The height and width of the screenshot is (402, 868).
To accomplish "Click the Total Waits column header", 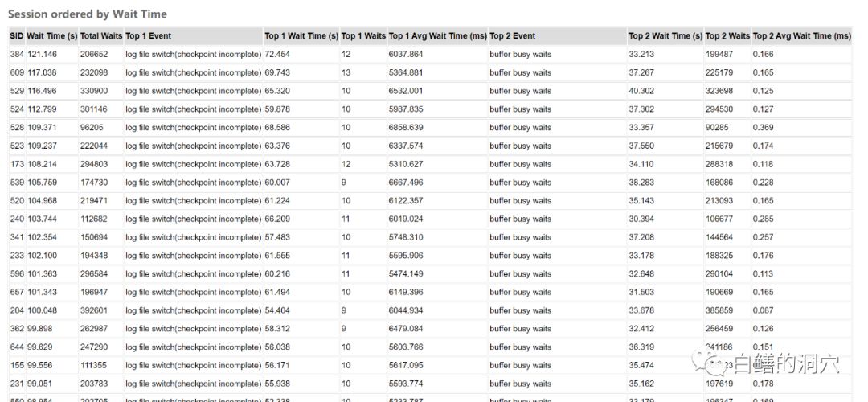I will coord(101,36).
